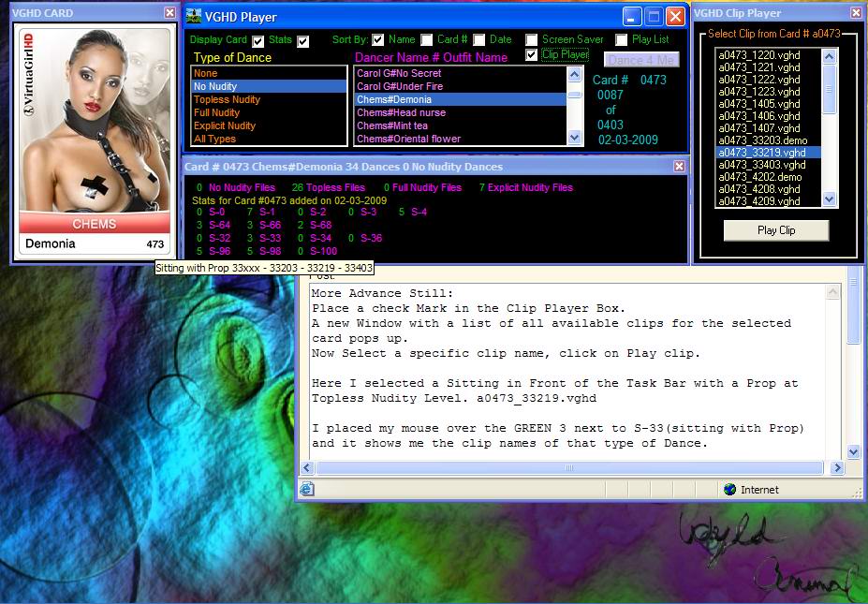The image size is (868, 604).
Task: Enable the Screen Saver checkbox
Action: tap(532, 40)
